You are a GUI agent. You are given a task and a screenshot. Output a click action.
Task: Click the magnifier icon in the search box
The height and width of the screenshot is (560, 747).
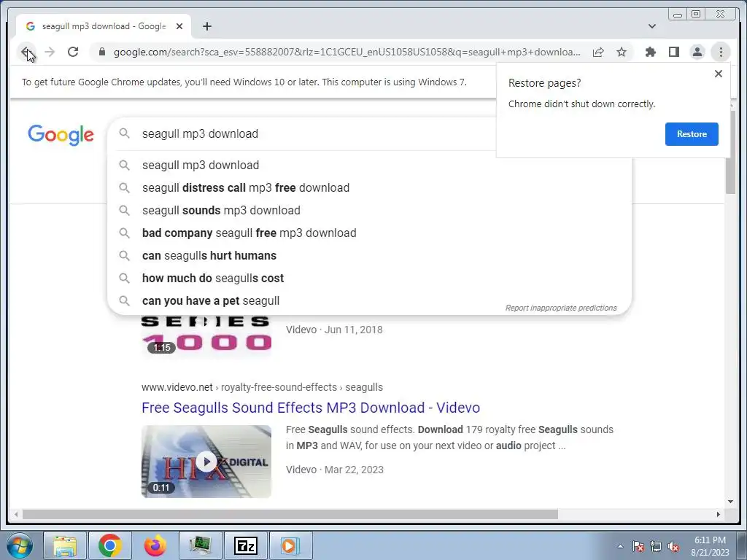pyautogui.click(x=124, y=133)
